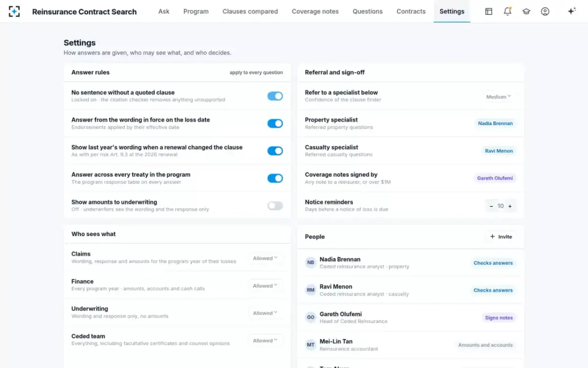
Task: Open Refer to a specialist Medium dropdown
Action: (x=499, y=97)
